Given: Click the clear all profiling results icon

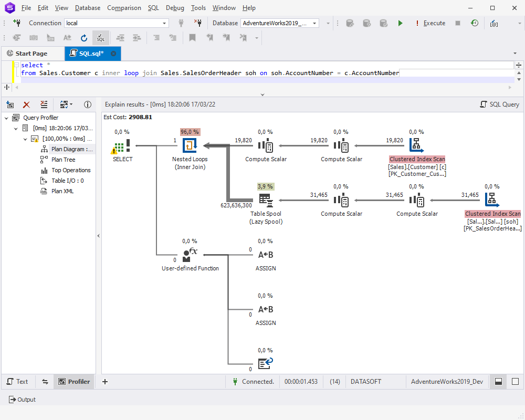Looking at the screenshot, I should (x=44, y=104).
